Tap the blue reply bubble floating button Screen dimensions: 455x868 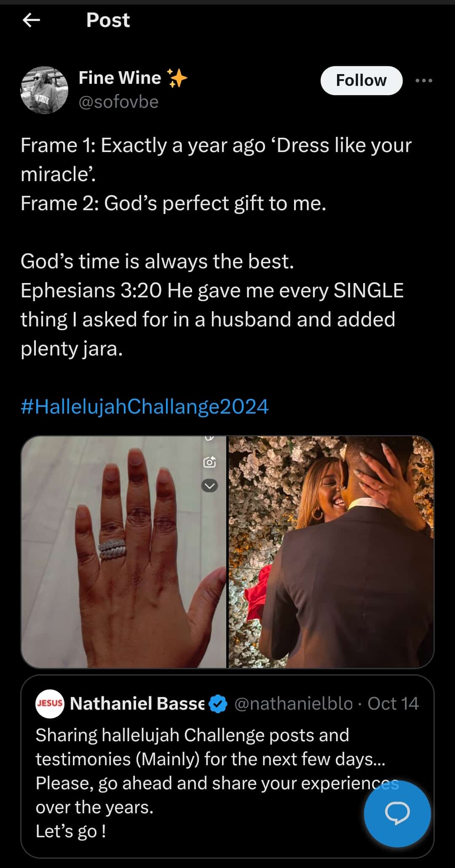[x=397, y=813]
